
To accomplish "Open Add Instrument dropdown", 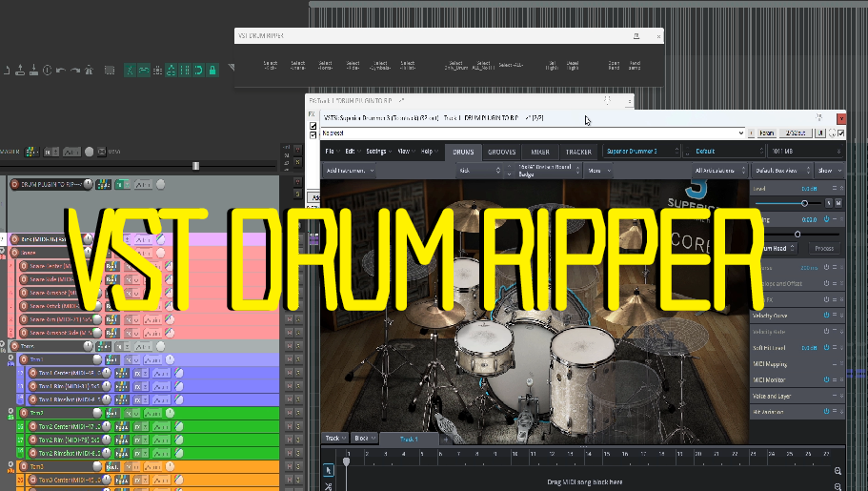I will (350, 171).
